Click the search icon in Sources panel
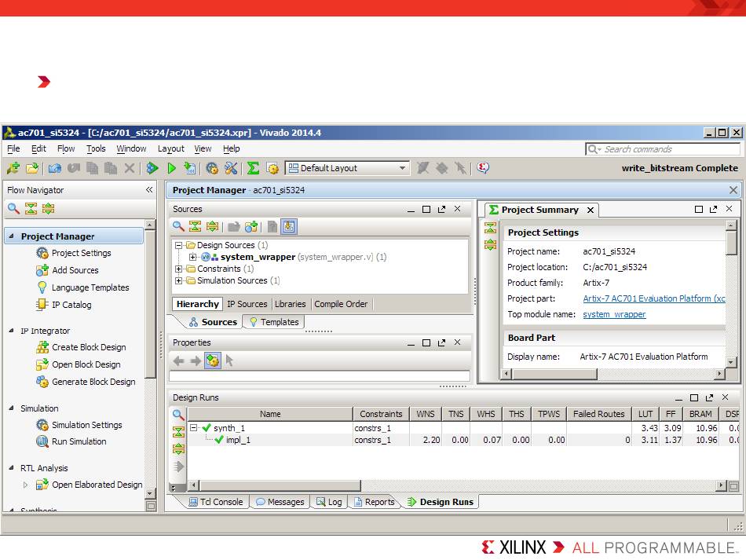This screenshot has height=560, width=746. click(178, 227)
